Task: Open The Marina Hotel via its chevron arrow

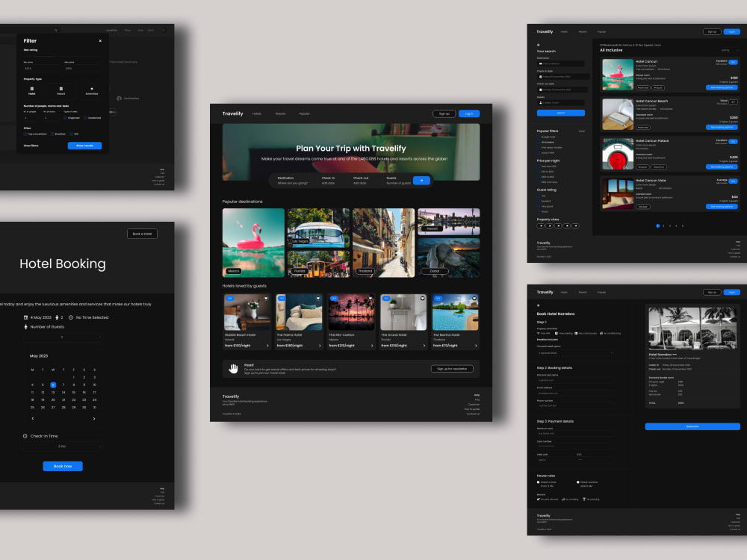Action: [x=476, y=346]
